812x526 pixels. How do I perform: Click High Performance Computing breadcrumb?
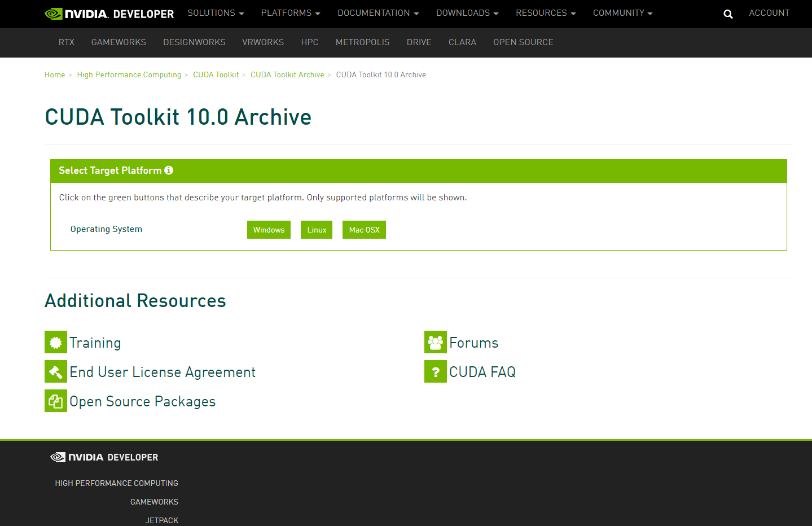click(x=129, y=74)
